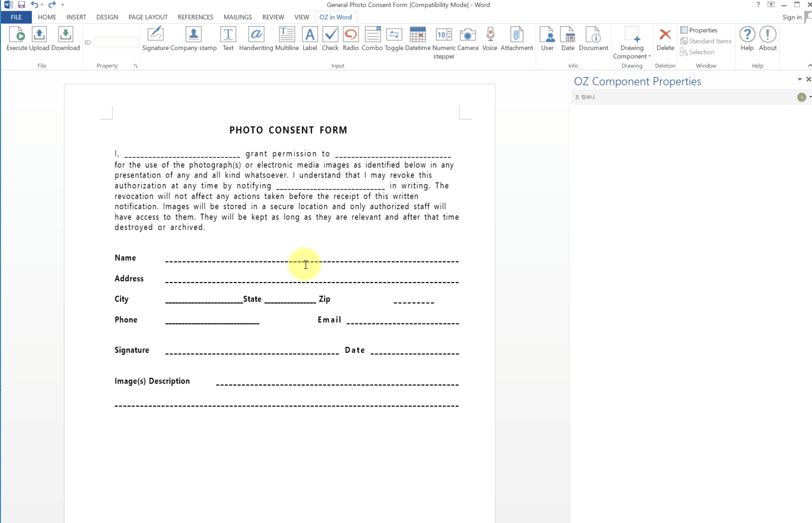Open the Quick Access Toolbar customize dropdown
The width and height of the screenshot is (812, 523).
(x=62, y=5)
